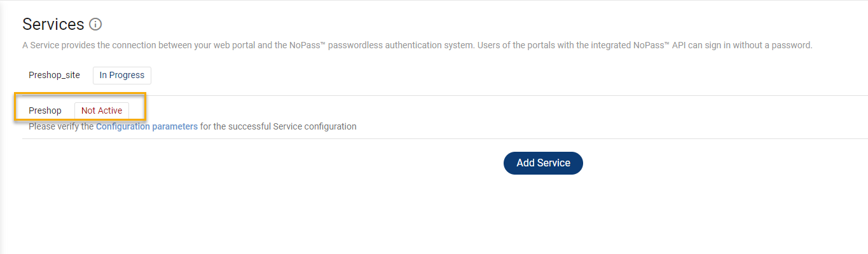Click empty space right of Not Active badge

(x=445, y=110)
